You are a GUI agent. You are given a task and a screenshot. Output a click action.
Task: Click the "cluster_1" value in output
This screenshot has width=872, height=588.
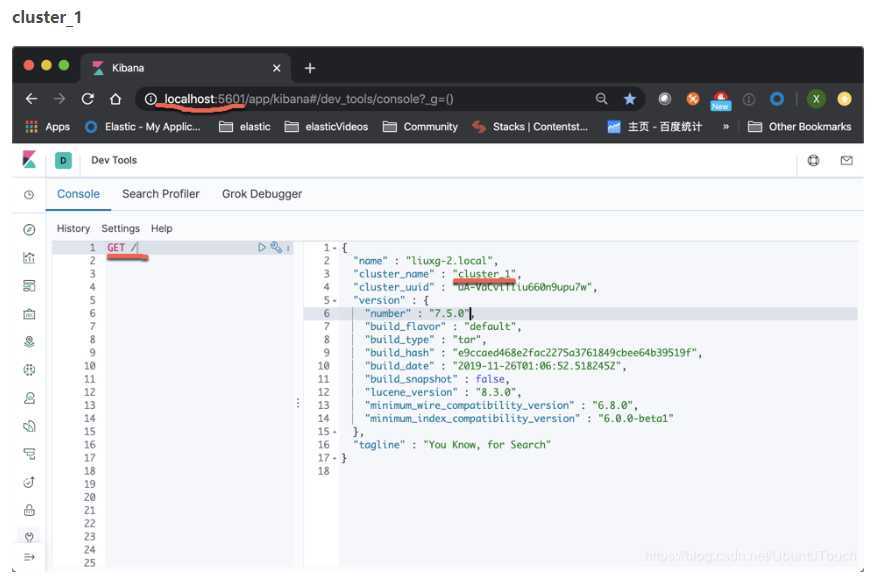click(484, 274)
